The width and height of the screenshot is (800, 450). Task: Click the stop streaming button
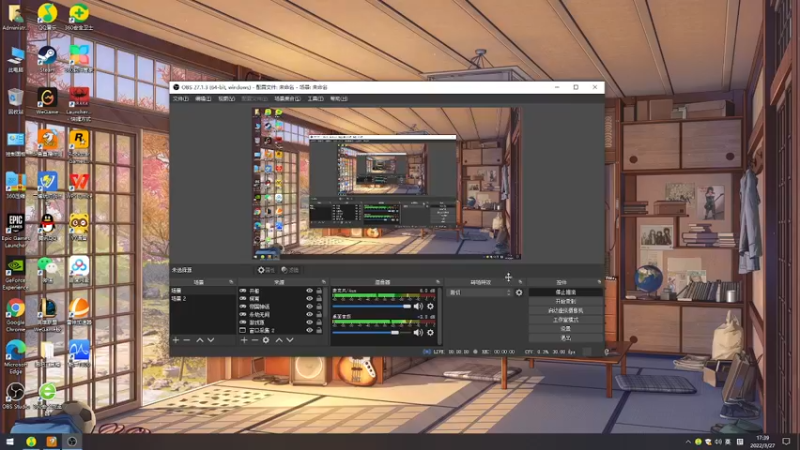(565, 292)
